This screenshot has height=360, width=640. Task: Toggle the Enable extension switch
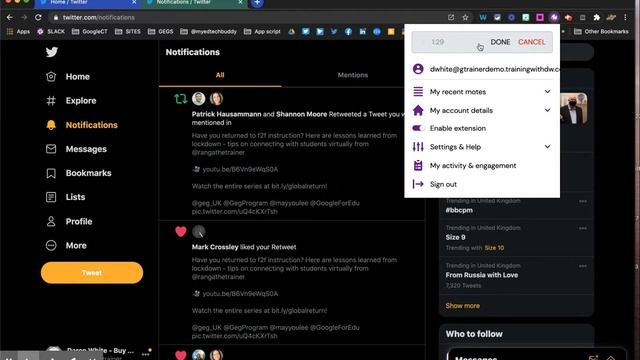tap(418, 128)
